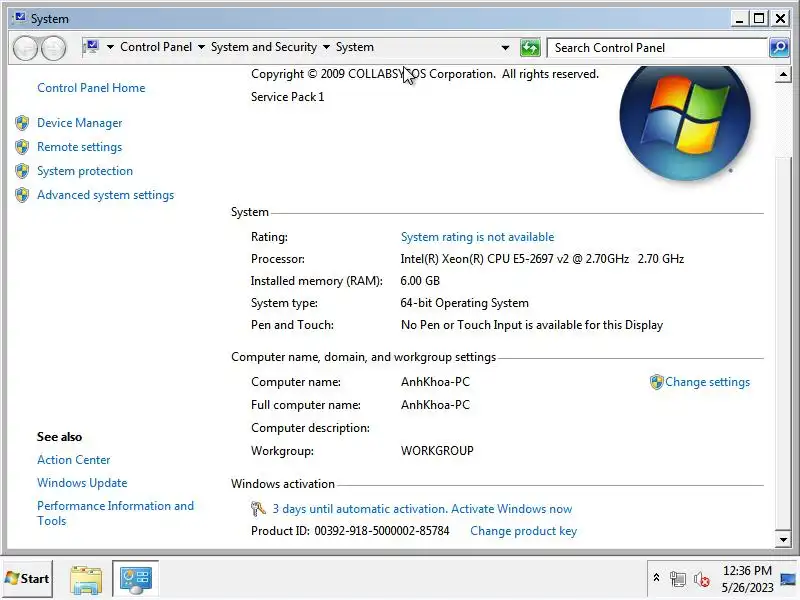The width and height of the screenshot is (800, 600).
Task: Go forward with the Forward arrow button
Action: 54,48
